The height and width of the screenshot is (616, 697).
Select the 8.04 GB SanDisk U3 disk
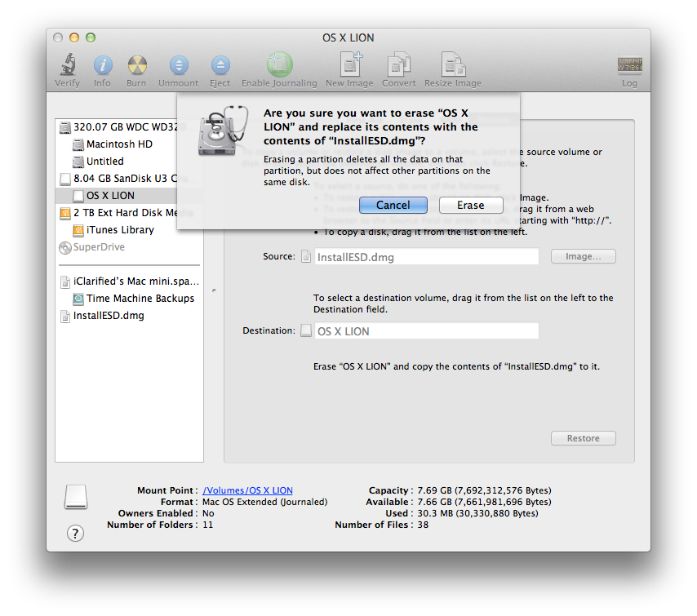[x=125, y=179]
